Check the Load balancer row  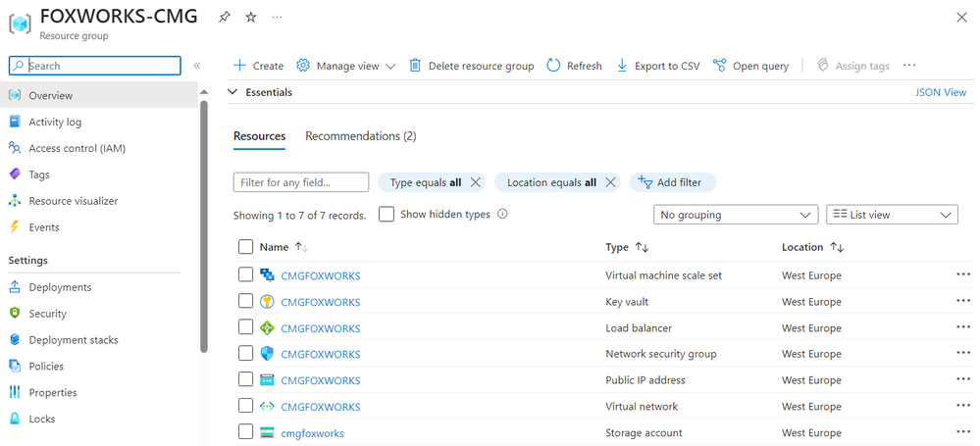coord(245,327)
